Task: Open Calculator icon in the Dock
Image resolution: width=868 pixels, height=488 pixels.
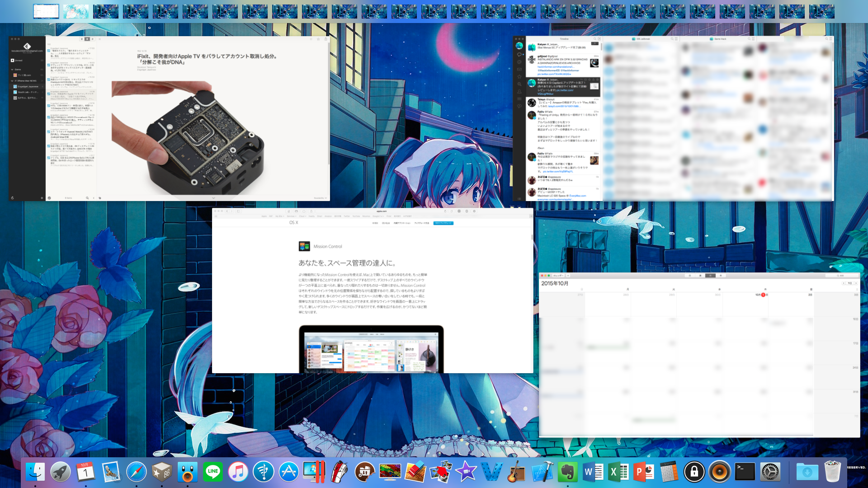Action: [669, 472]
